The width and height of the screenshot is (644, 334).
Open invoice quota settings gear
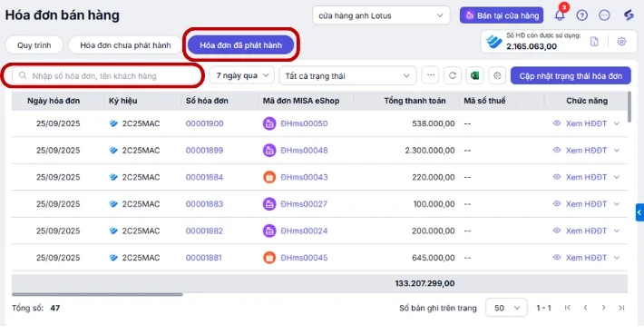[621, 42]
